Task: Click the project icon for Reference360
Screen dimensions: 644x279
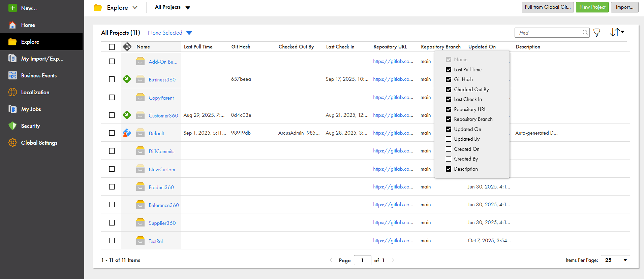Action: click(x=141, y=205)
